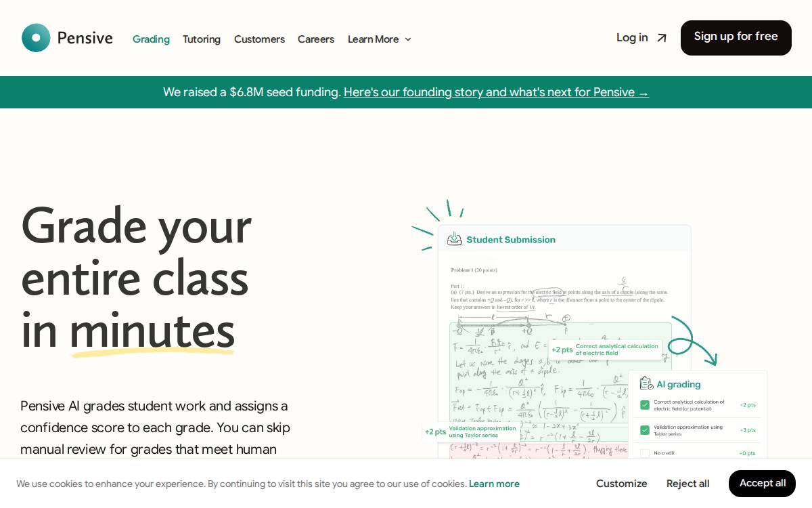Open the founding story banner link
This screenshot has height=508, width=812.
pyautogui.click(x=496, y=92)
